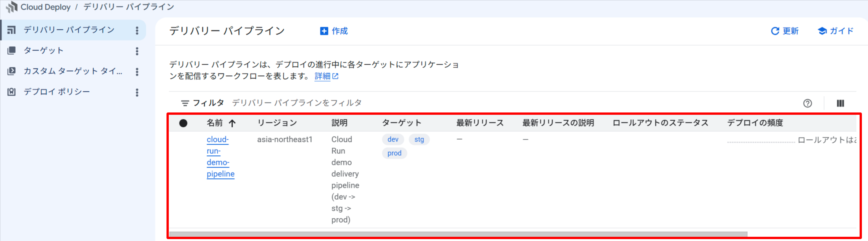
Task: Click the リージョン column header
Action: tap(277, 123)
